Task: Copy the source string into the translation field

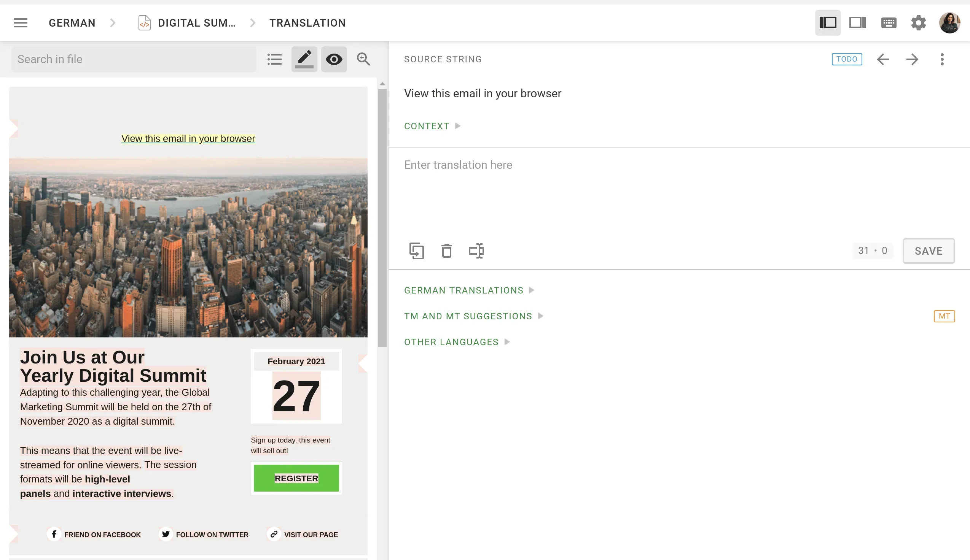Action: pos(417,251)
